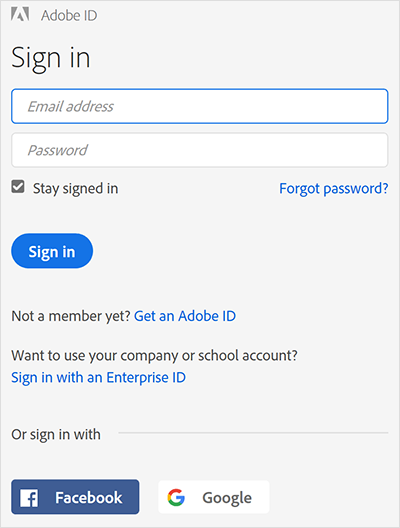Open the Get an Adobe ID link
The image size is (400, 528).
pos(185,316)
